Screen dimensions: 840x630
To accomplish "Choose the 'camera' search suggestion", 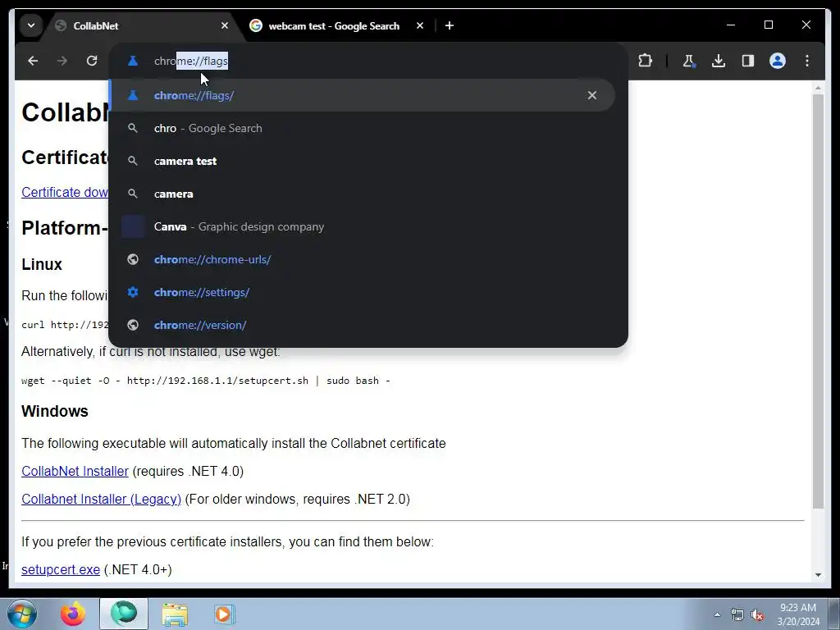I will 362,194.
